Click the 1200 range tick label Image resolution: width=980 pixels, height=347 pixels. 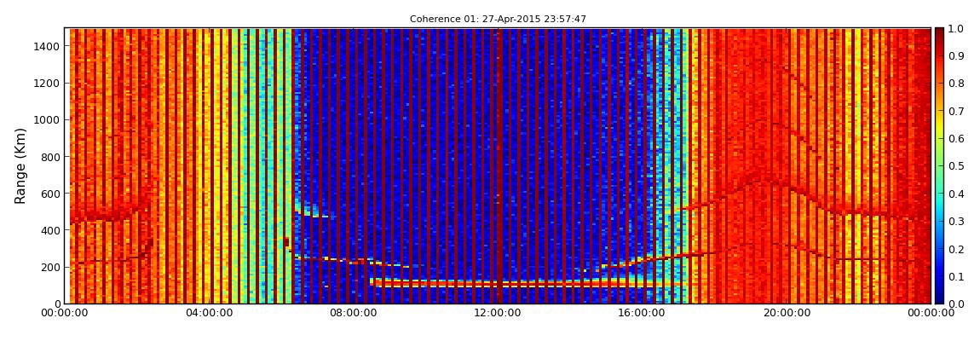(48, 84)
